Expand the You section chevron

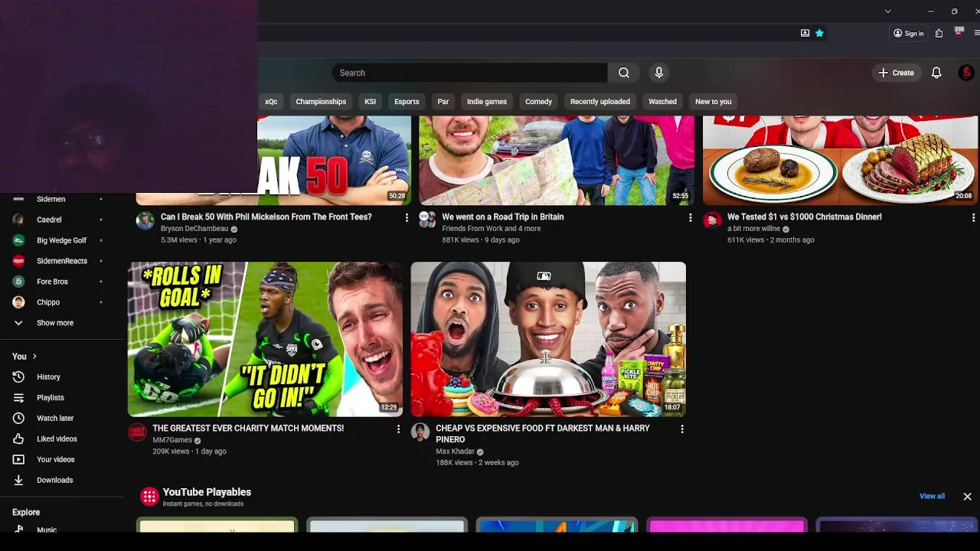(x=34, y=357)
